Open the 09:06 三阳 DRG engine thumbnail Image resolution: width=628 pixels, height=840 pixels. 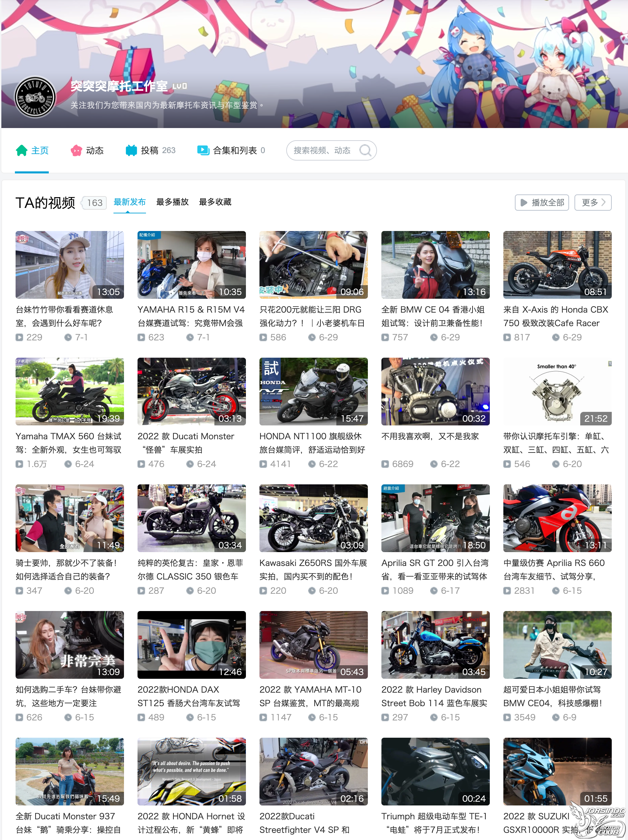313,265
